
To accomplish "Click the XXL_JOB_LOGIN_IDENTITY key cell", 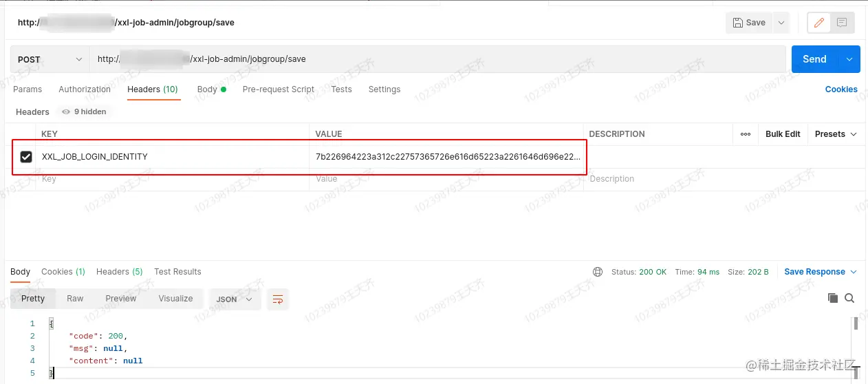I will click(173, 157).
